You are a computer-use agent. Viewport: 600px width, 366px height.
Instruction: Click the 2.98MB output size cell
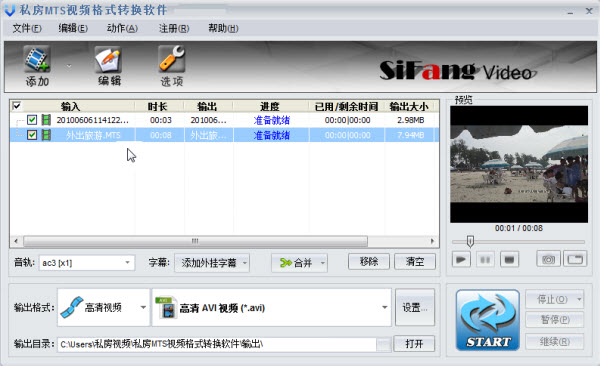coord(411,120)
